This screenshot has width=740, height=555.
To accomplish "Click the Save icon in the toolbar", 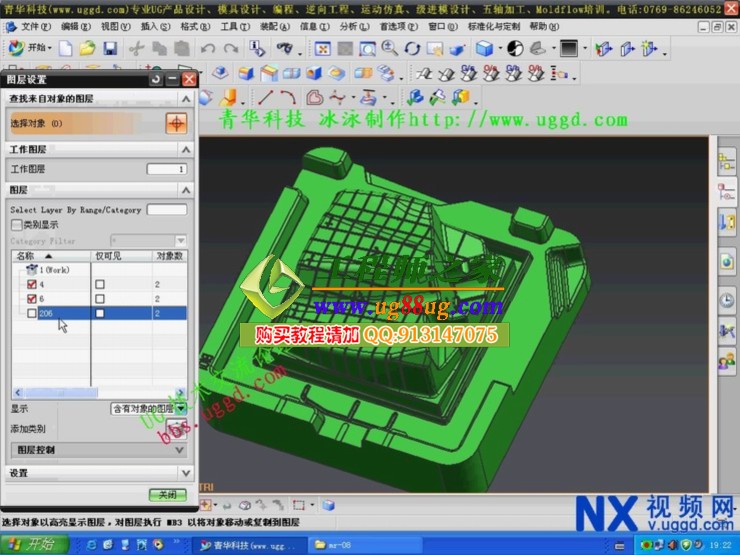I will pyautogui.click(x=110, y=48).
